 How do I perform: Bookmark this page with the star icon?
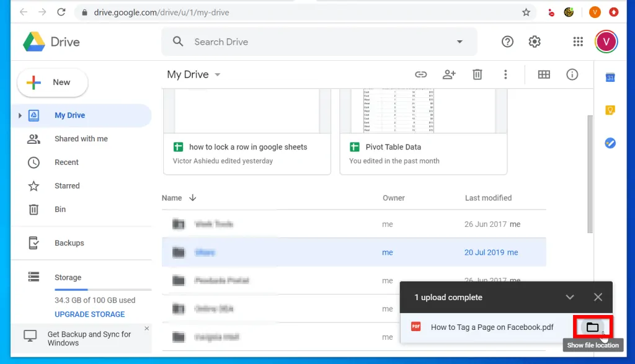pyautogui.click(x=526, y=12)
